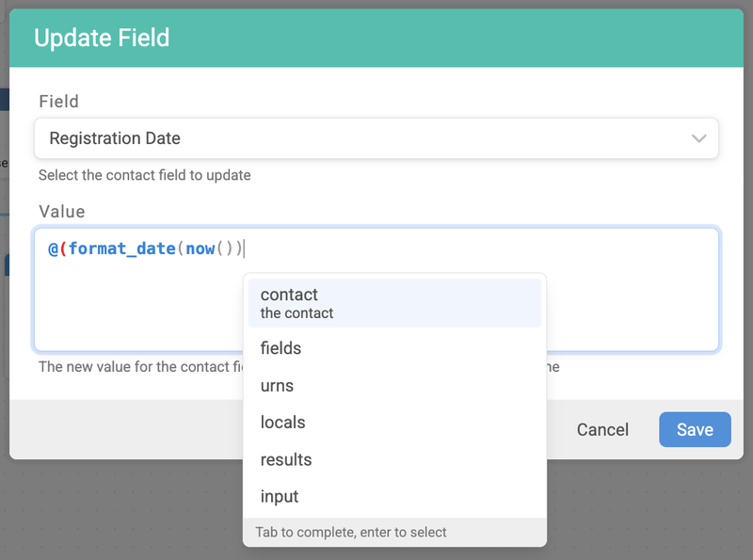The height and width of the screenshot is (560, 753).
Task: Select 'locals' in the suggestion popup
Action: 282,423
